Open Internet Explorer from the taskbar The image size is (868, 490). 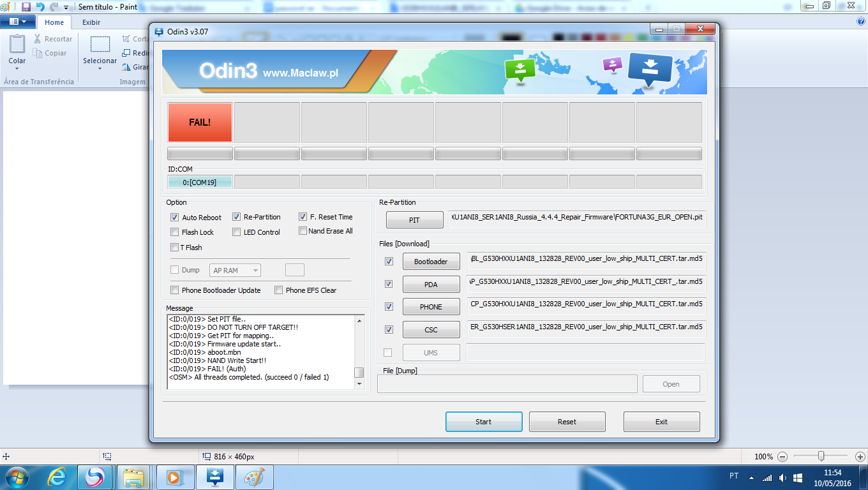pos(57,477)
